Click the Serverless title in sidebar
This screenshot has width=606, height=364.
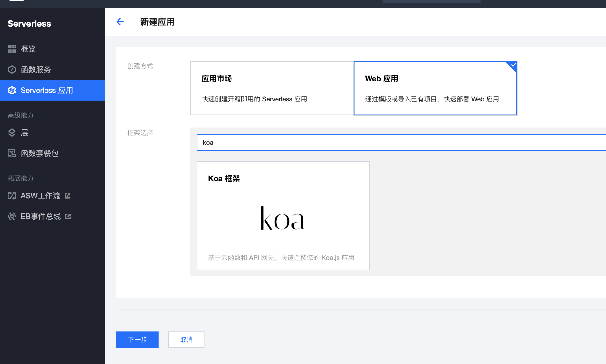tap(29, 24)
